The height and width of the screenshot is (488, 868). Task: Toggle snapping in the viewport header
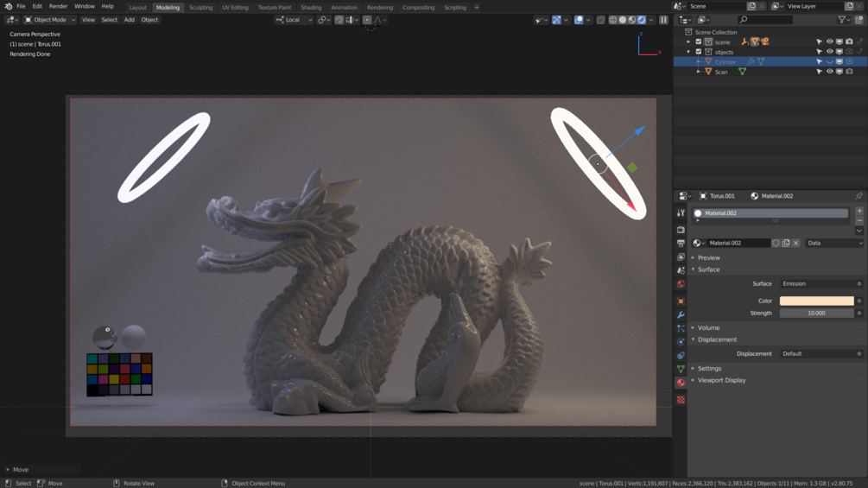(x=339, y=20)
